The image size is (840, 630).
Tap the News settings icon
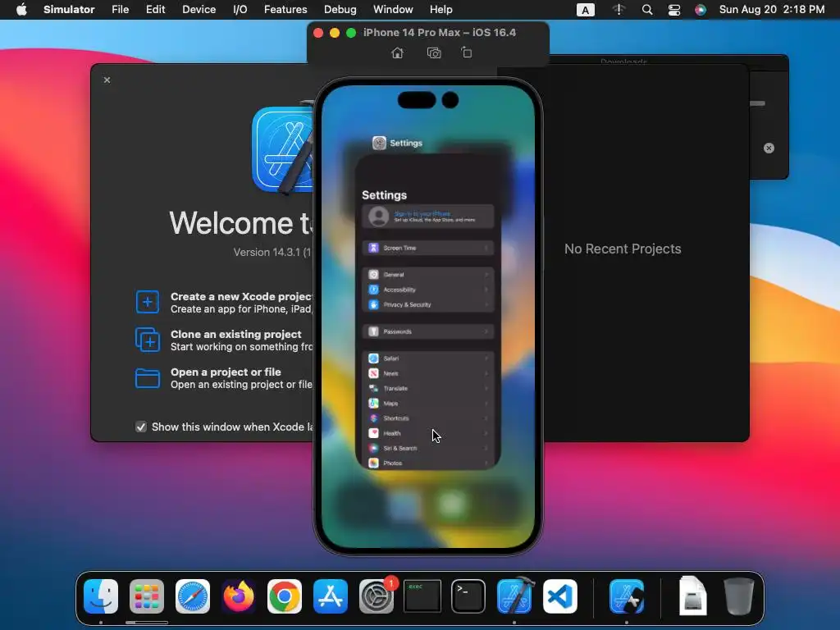(373, 373)
